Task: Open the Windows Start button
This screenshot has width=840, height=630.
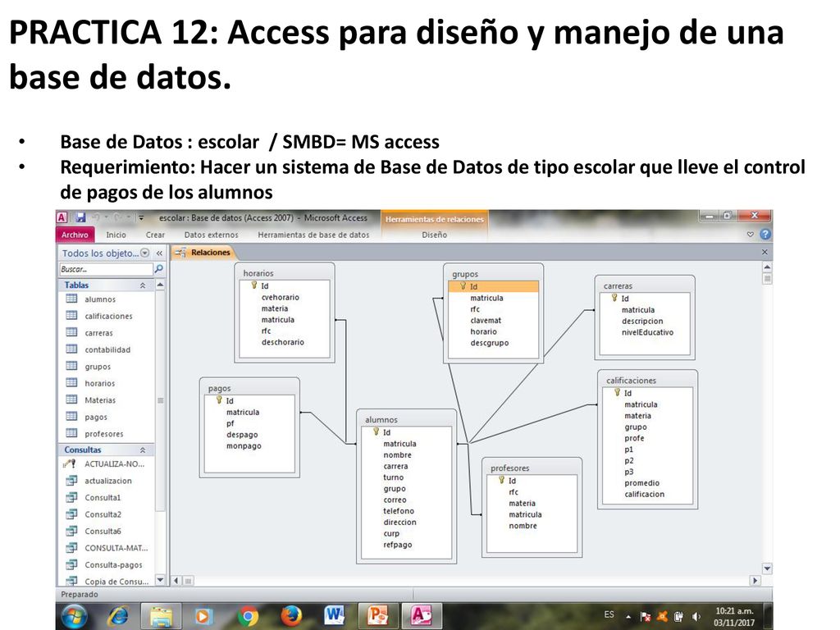Action: coord(75,616)
